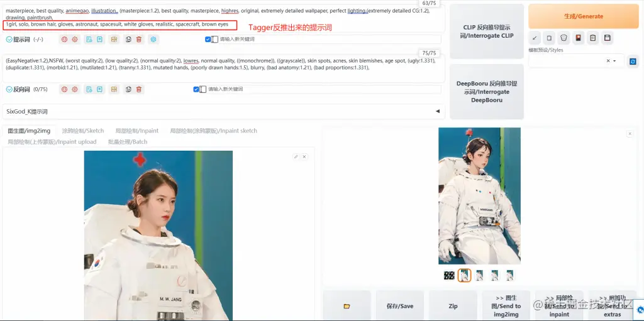Select the third output thumbnail in gallery
The width and height of the screenshot is (644, 321).
(479, 275)
